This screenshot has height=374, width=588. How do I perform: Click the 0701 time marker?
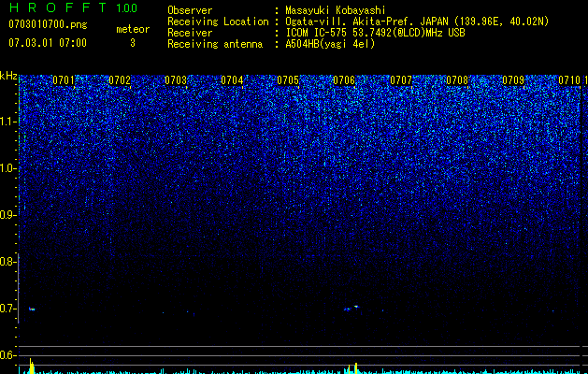coord(64,80)
